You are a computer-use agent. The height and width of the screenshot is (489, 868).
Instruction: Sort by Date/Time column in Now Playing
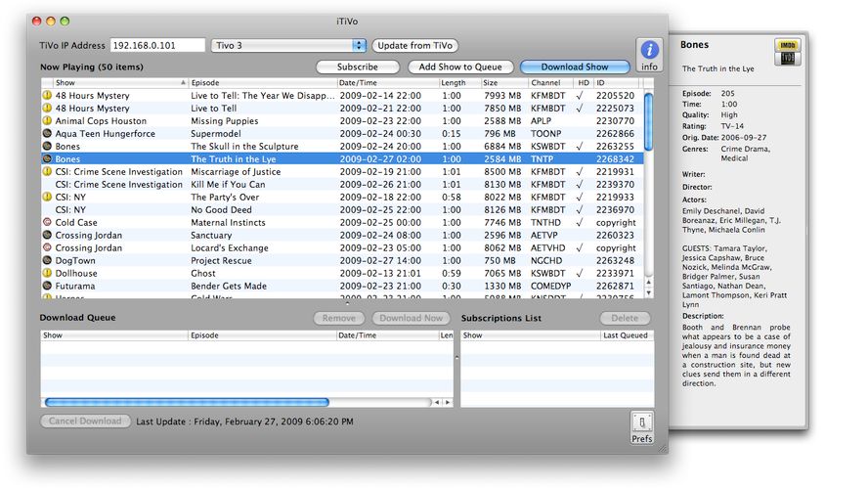point(387,82)
